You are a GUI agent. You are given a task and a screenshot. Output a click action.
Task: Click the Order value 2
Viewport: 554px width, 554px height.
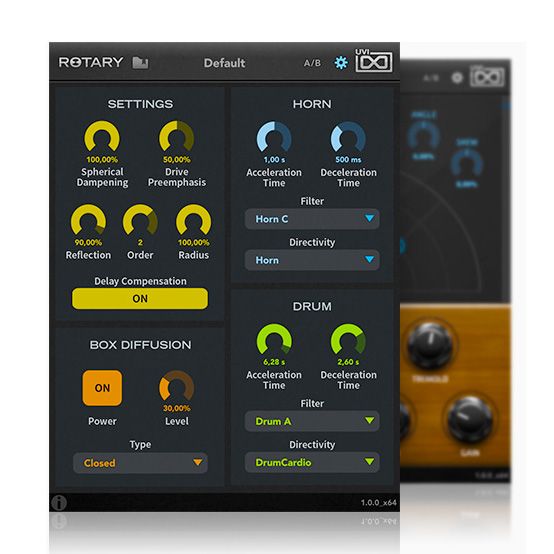140,243
